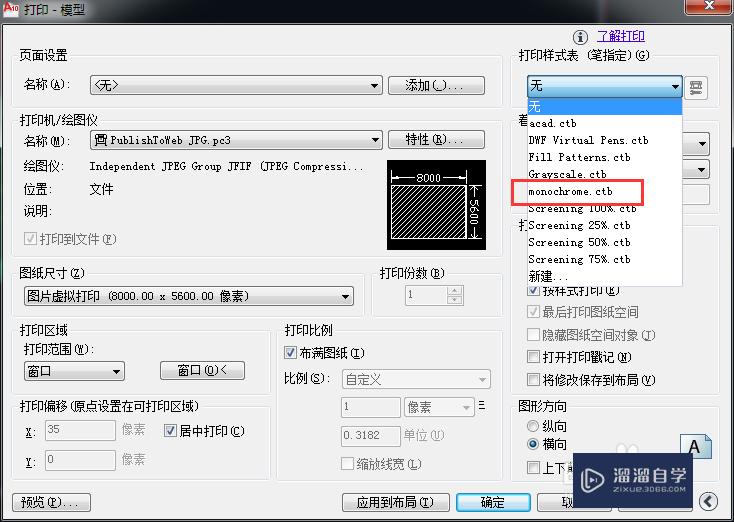Click the 窗口(O)< window pick button
This screenshot has width=734, height=522.
tap(202, 371)
